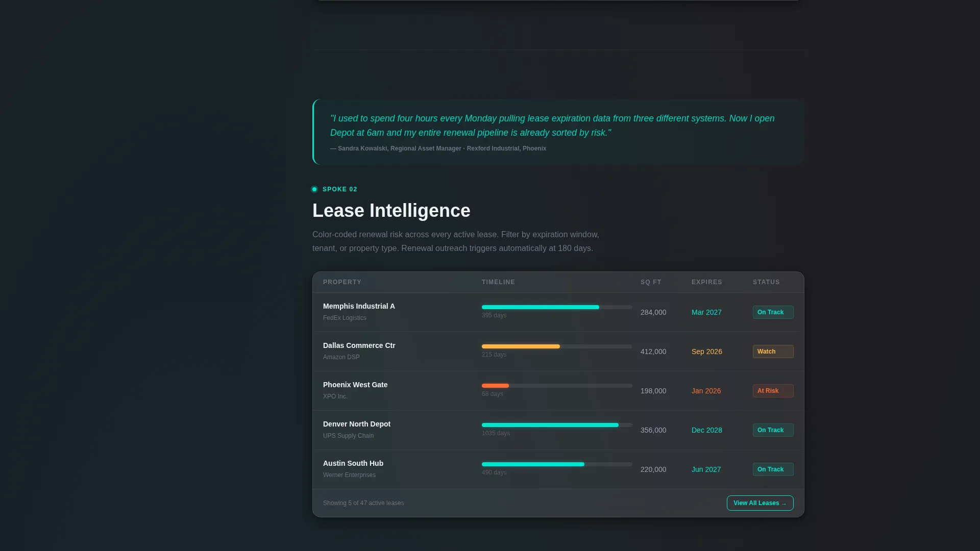Click the On Track badge for Denver North Depot

coord(773,430)
